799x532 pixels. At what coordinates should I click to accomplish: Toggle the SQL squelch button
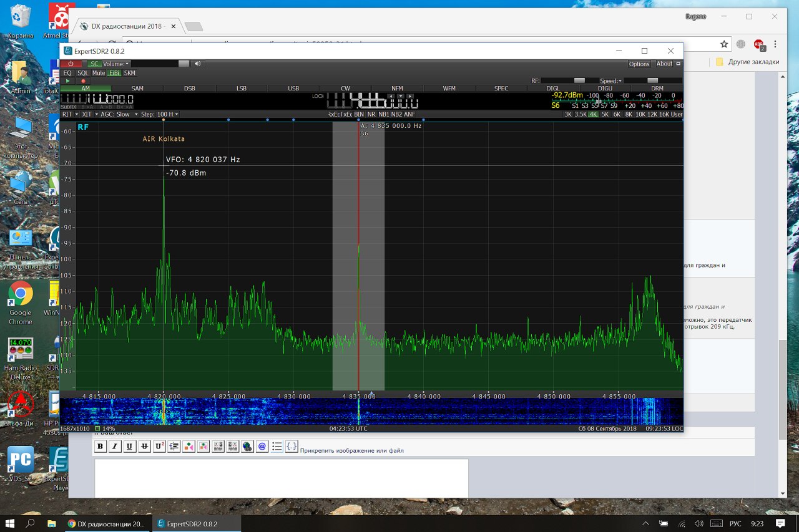(x=83, y=73)
